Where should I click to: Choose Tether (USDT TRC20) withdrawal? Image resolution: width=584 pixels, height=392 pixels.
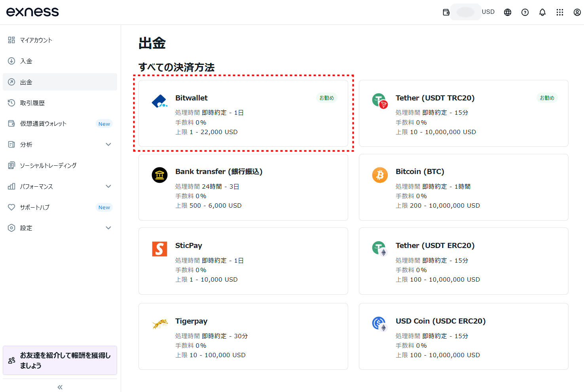click(464, 114)
